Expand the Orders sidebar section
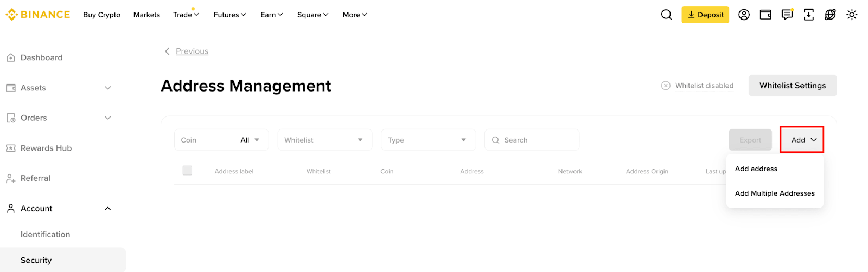The height and width of the screenshot is (272, 868). coord(107,118)
